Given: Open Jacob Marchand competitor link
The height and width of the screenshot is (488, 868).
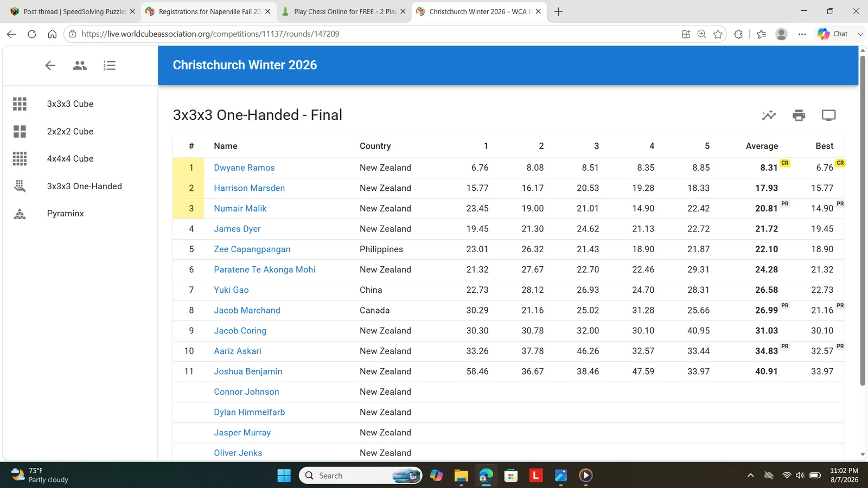Looking at the screenshot, I should (247, 310).
